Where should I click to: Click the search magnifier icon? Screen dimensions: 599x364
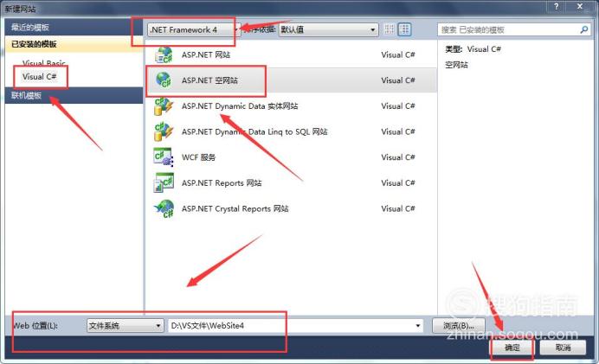[x=583, y=29]
